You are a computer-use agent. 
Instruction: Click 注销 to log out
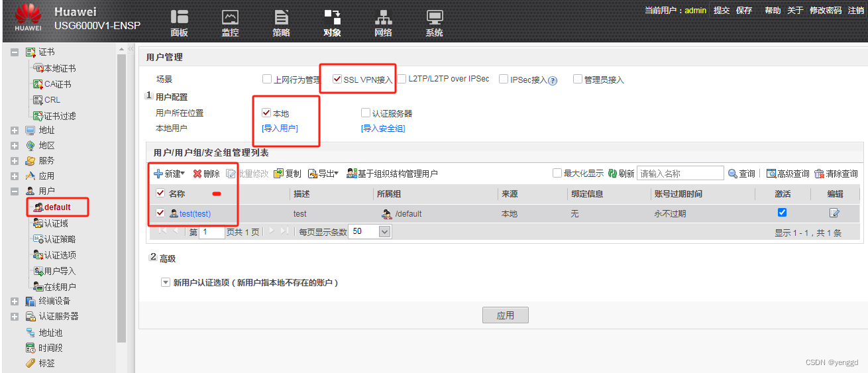856,11
